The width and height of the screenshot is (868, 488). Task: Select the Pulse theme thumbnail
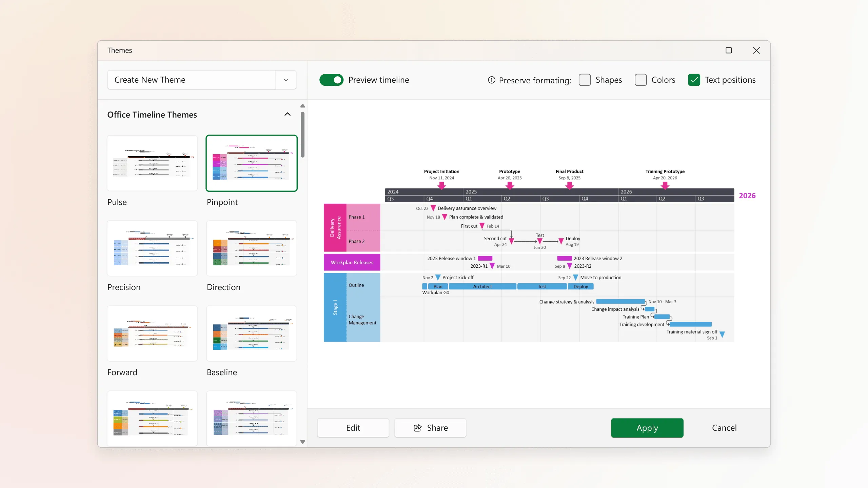click(152, 163)
